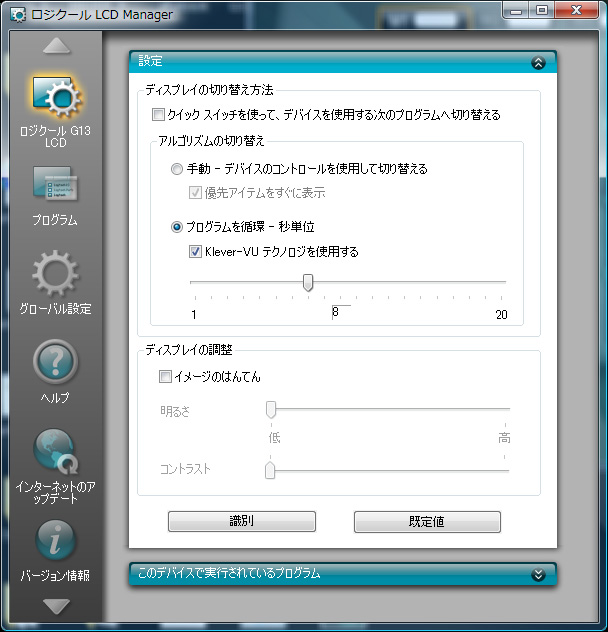Enable the クイック スイッチ checkbox
The width and height of the screenshot is (608, 632).
point(159,115)
